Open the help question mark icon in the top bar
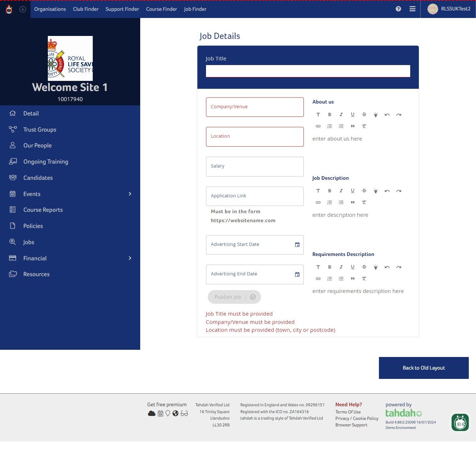This screenshot has height=458, width=476. pyautogui.click(x=398, y=9)
